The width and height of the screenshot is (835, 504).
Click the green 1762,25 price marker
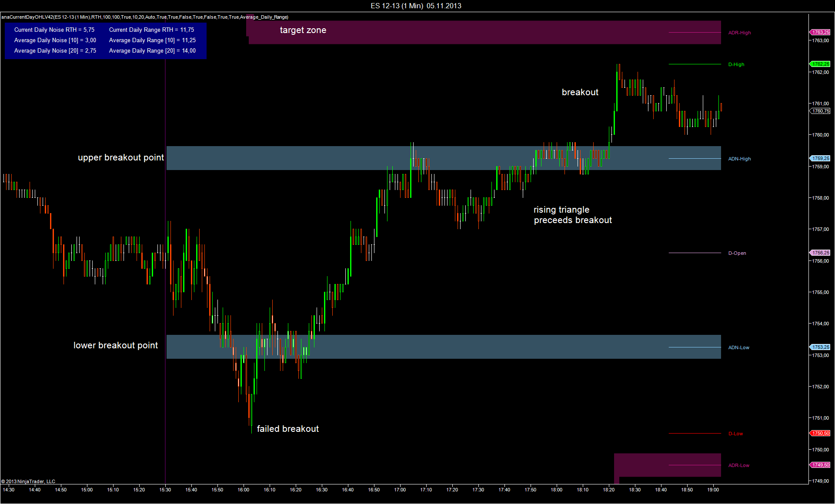[x=820, y=64]
